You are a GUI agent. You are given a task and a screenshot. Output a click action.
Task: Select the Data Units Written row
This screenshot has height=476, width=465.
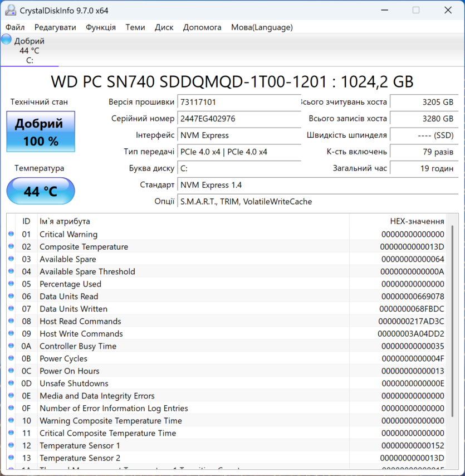tap(226, 309)
